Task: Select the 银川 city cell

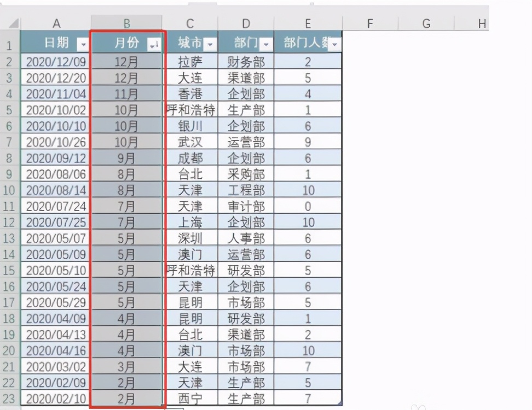Action: point(190,126)
